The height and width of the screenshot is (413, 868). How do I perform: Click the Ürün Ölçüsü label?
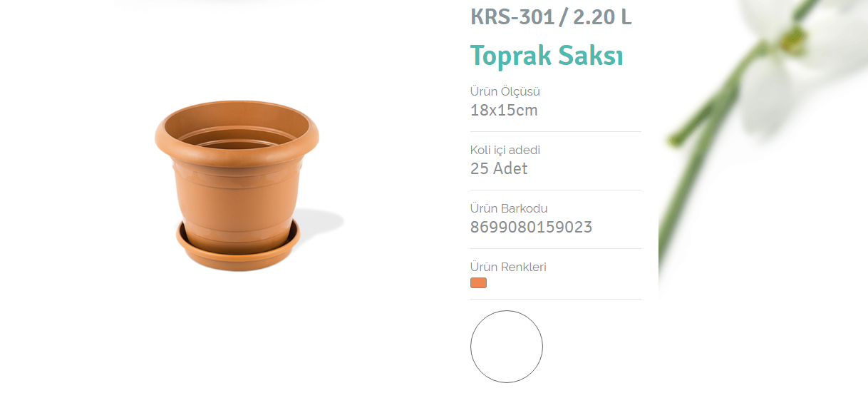point(505,91)
